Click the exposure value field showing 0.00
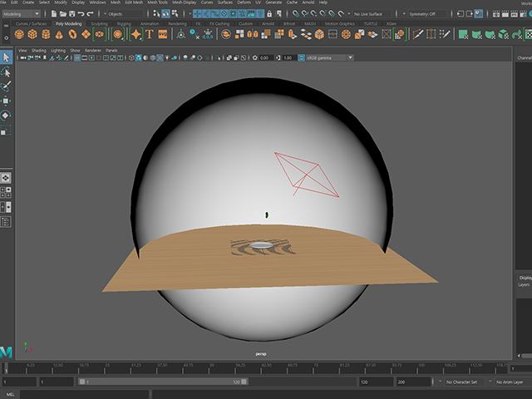Image resolution: width=532 pixels, height=399 pixels. (x=265, y=58)
